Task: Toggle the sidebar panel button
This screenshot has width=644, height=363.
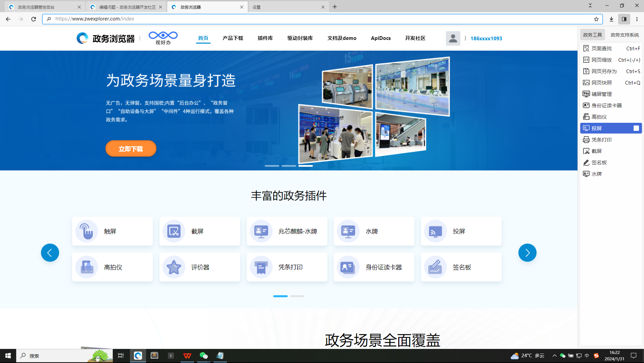Action: pos(624,19)
